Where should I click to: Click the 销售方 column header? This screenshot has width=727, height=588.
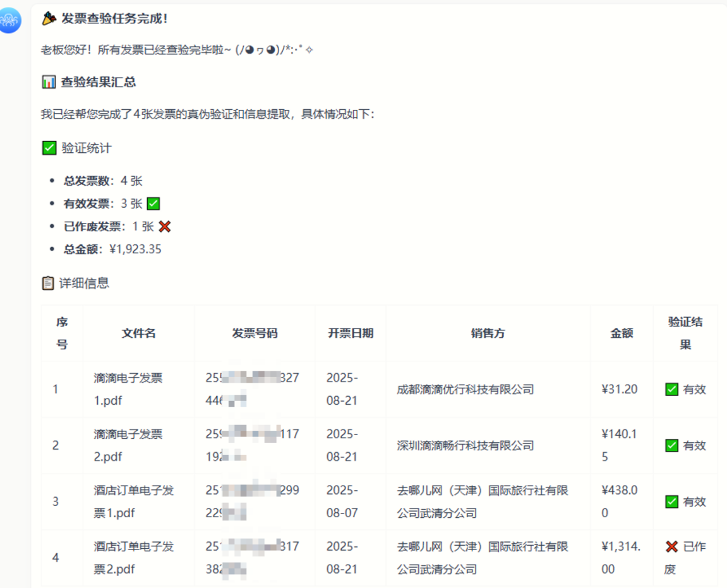tap(488, 333)
